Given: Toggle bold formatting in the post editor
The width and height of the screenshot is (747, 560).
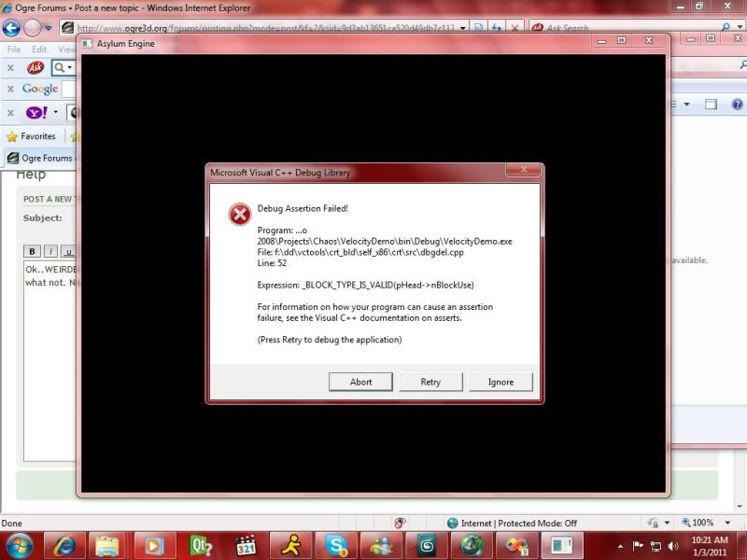Looking at the screenshot, I should tap(32, 251).
